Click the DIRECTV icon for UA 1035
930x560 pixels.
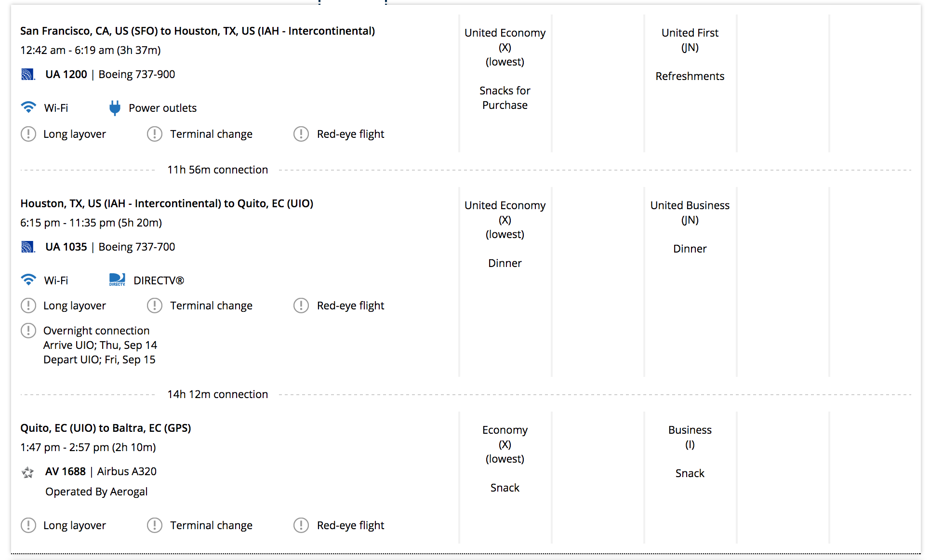pos(117,280)
